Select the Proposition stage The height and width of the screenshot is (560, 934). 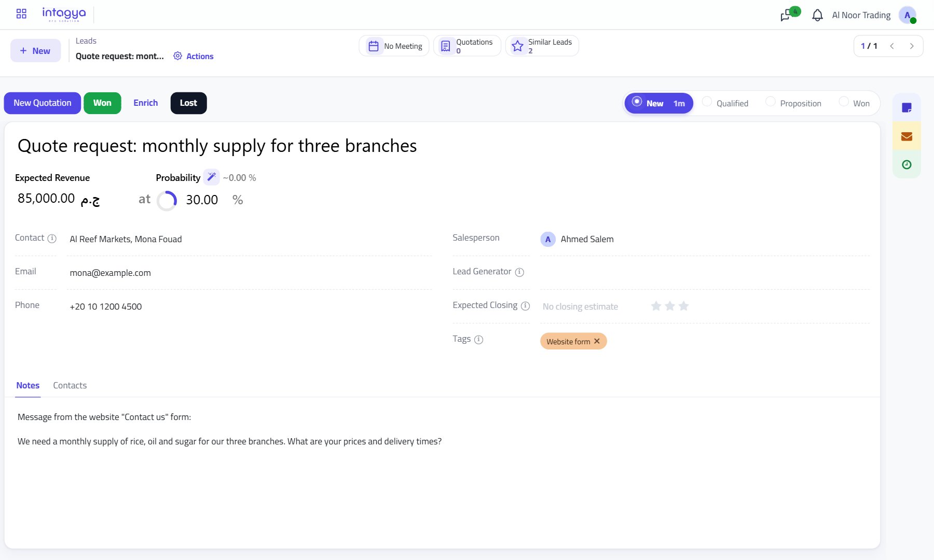[x=794, y=103]
